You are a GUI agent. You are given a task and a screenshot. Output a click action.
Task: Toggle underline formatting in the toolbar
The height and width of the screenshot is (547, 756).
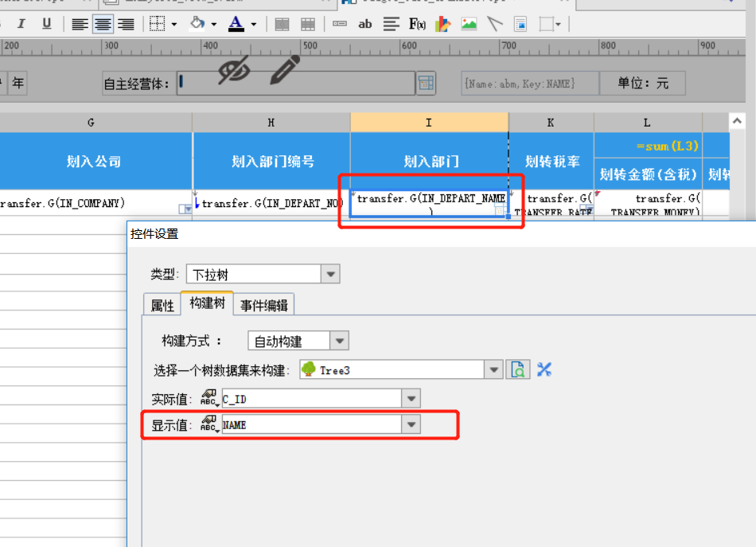[x=46, y=24]
